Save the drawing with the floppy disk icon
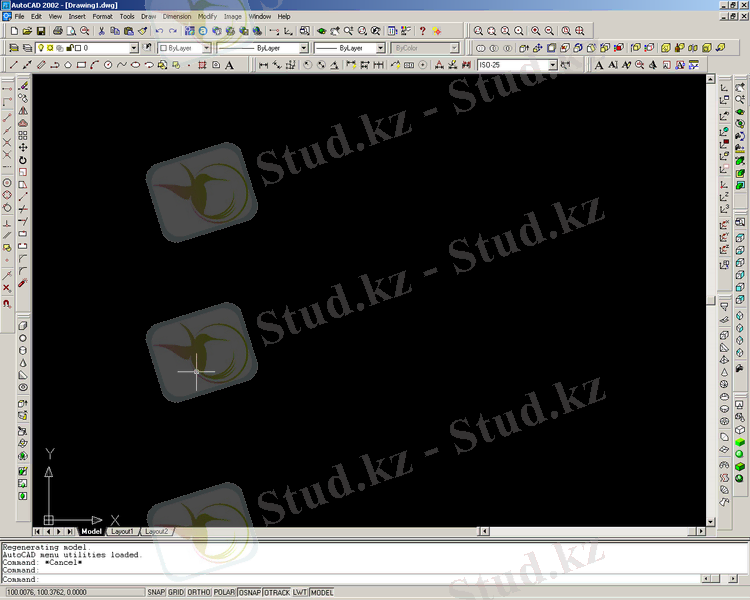Screen dimensions: 750x600 coord(41,31)
